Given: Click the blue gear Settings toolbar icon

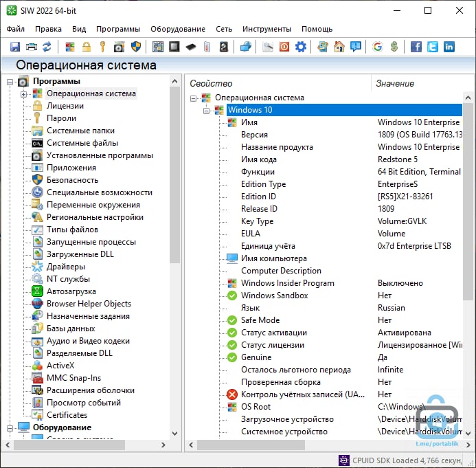Looking at the screenshot, I should point(301,47).
